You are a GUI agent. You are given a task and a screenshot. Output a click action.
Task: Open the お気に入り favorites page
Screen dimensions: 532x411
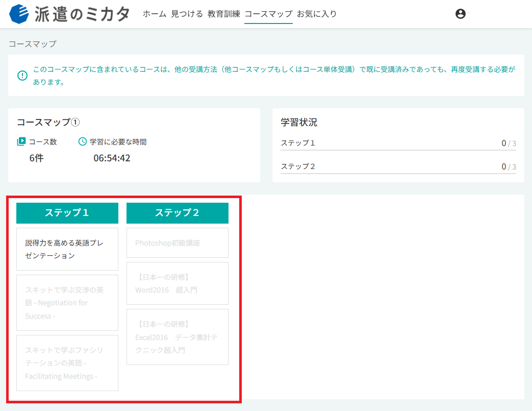coord(317,14)
